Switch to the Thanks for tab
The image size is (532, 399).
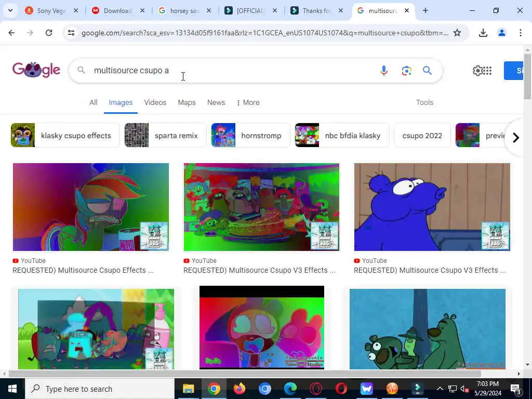316,10
